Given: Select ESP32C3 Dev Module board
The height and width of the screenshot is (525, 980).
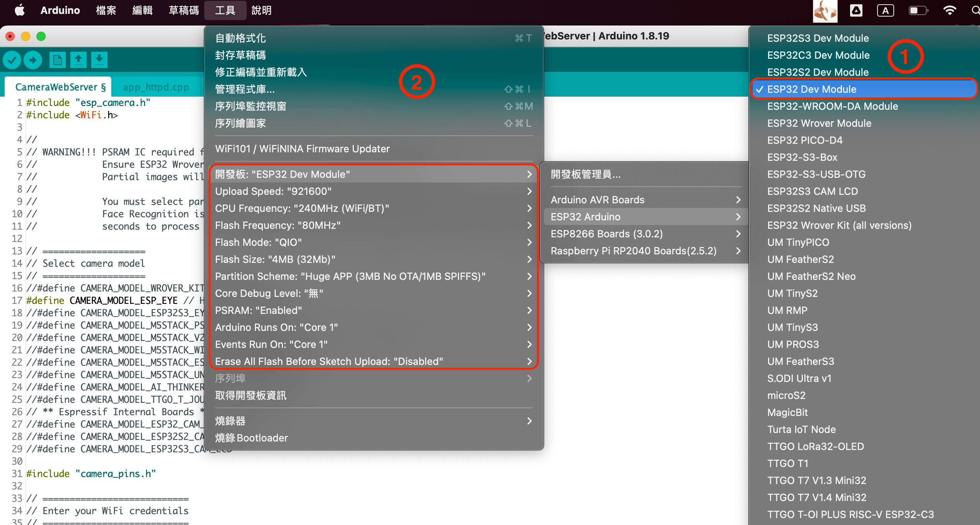Looking at the screenshot, I should click(x=864, y=55).
